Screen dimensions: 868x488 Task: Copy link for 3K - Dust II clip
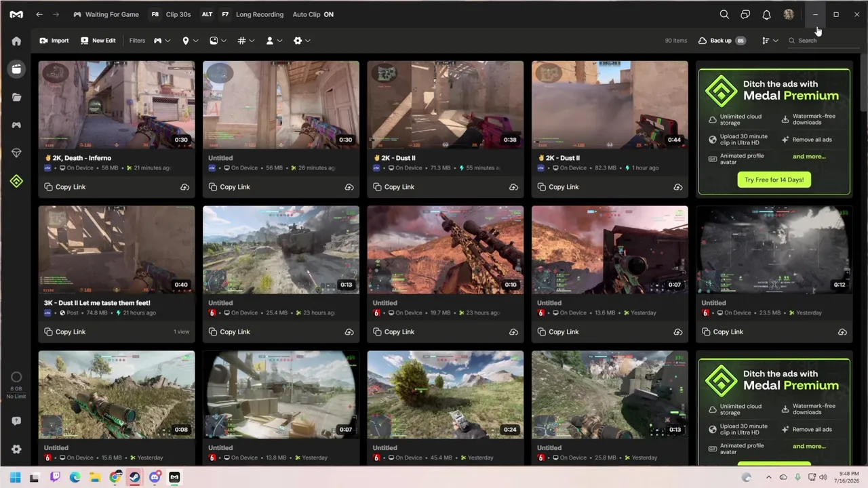pos(65,332)
